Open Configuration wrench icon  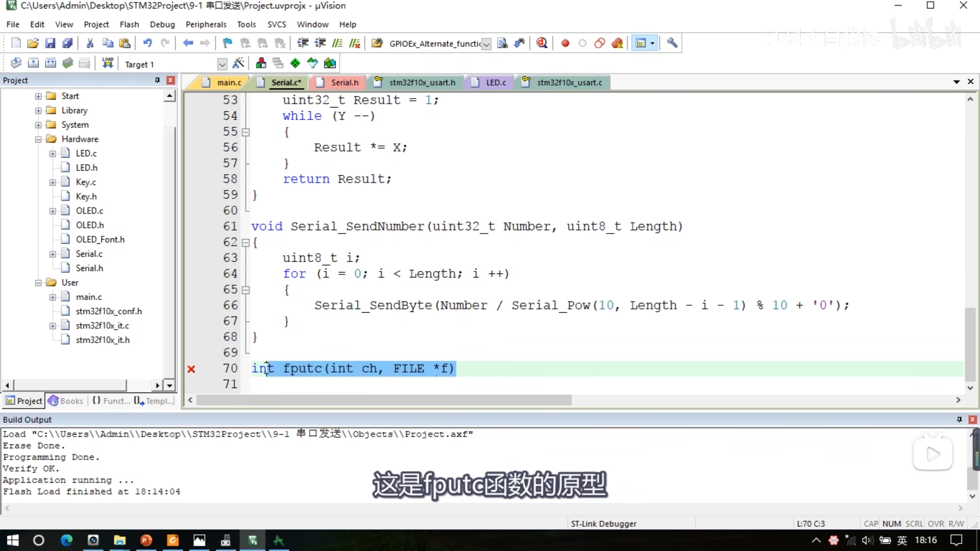click(672, 43)
